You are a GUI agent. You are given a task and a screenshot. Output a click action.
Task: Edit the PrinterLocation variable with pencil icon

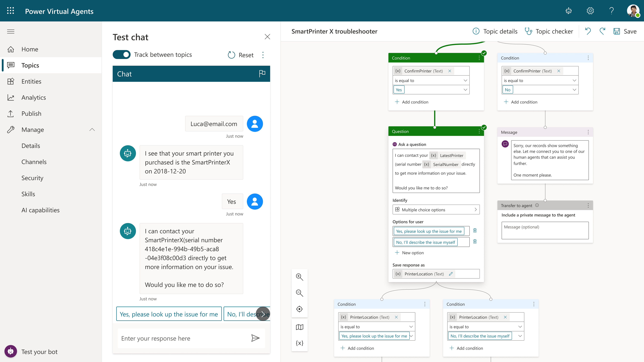[x=451, y=274]
